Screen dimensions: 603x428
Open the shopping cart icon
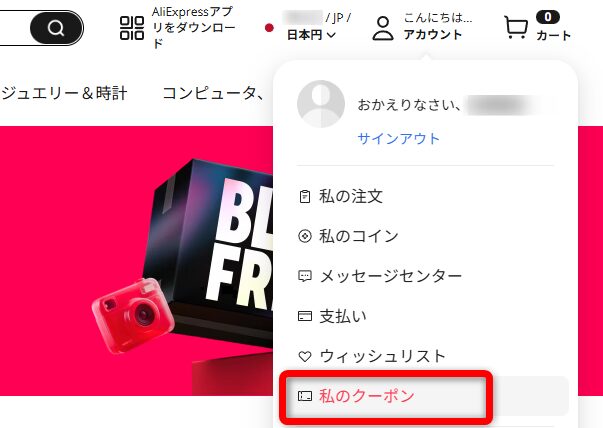516,27
